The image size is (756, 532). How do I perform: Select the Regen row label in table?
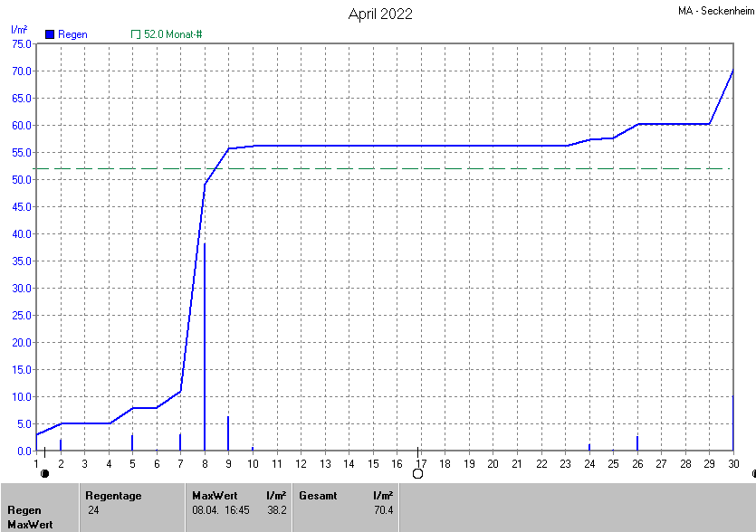24,510
